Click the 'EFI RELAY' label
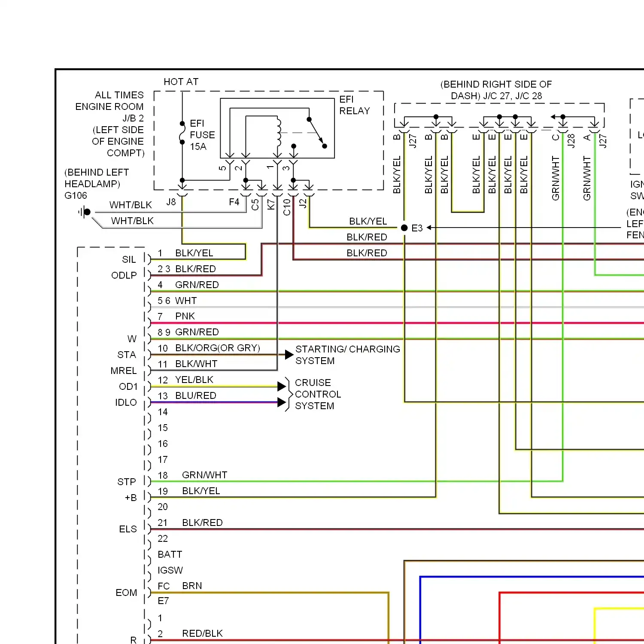Viewport: 644px width, 644px height. 354,105
